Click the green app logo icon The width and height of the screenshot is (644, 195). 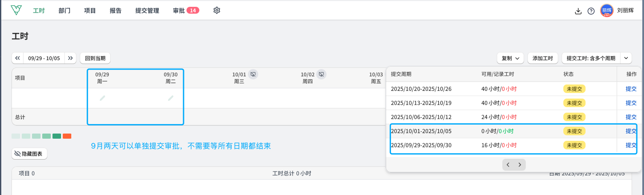(x=16, y=10)
